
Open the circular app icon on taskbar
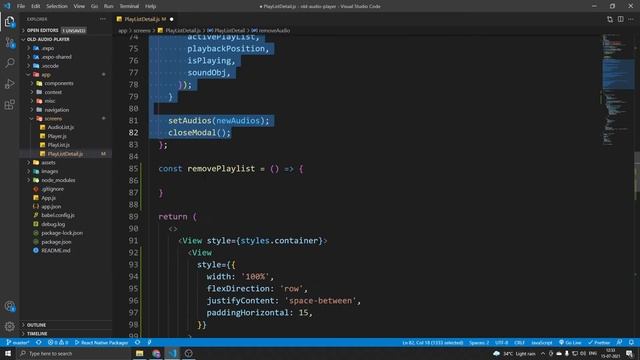pyautogui.click(x=189, y=353)
